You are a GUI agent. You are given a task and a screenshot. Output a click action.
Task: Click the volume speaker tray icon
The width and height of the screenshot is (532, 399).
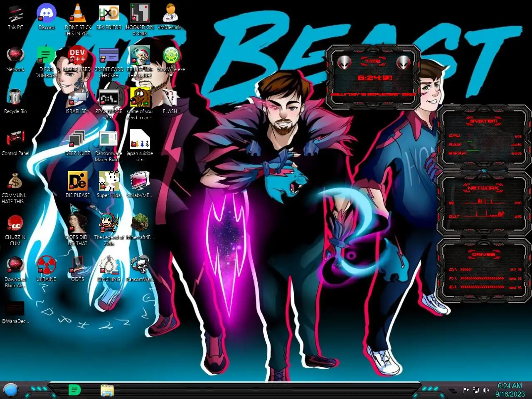[x=485, y=390]
